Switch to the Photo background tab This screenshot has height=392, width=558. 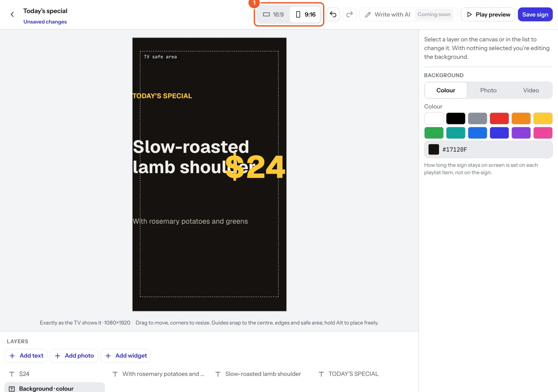pos(488,90)
